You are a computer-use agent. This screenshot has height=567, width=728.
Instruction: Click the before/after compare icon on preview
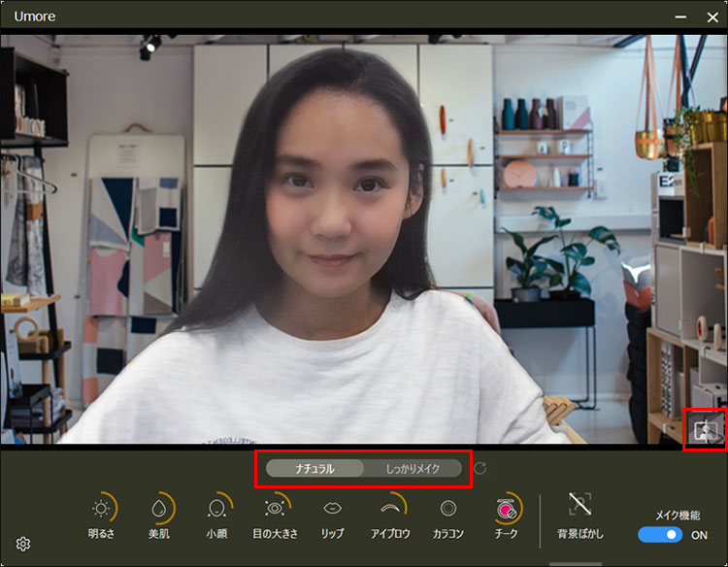(x=706, y=428)
